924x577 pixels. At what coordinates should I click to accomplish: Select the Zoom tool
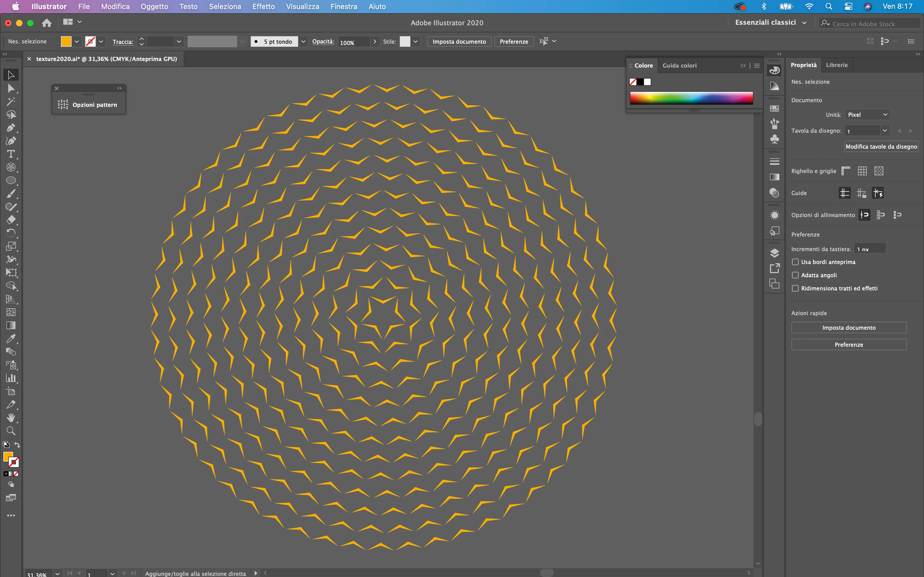(x=11, y=431)
